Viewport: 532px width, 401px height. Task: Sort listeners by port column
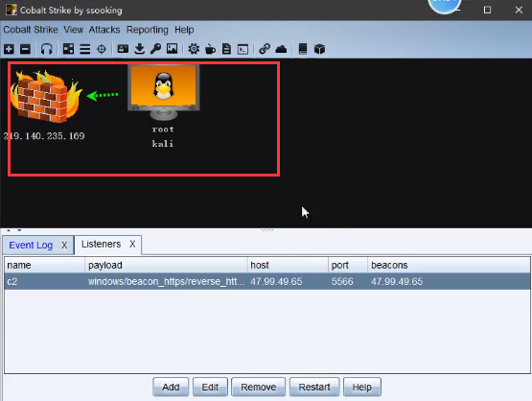pos(348,265)
